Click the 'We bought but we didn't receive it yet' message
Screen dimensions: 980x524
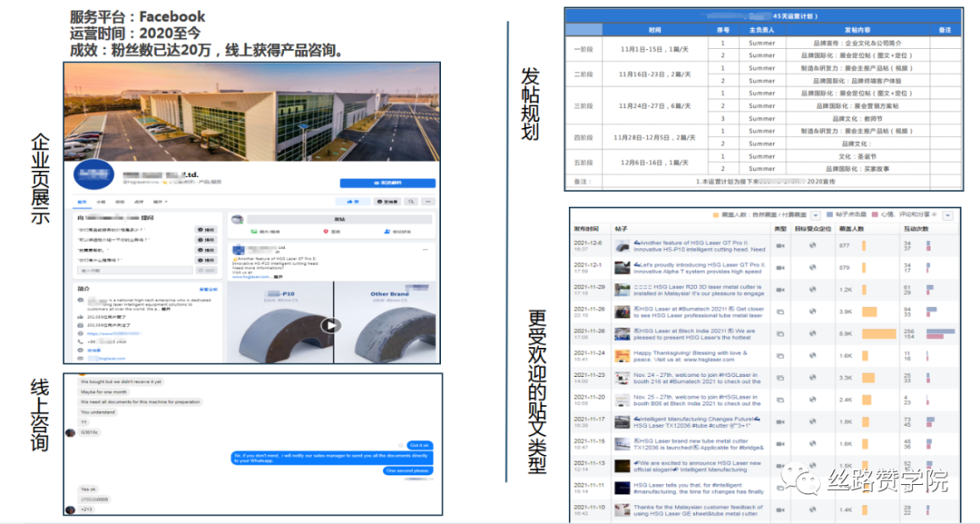click(x=122, y=381)
